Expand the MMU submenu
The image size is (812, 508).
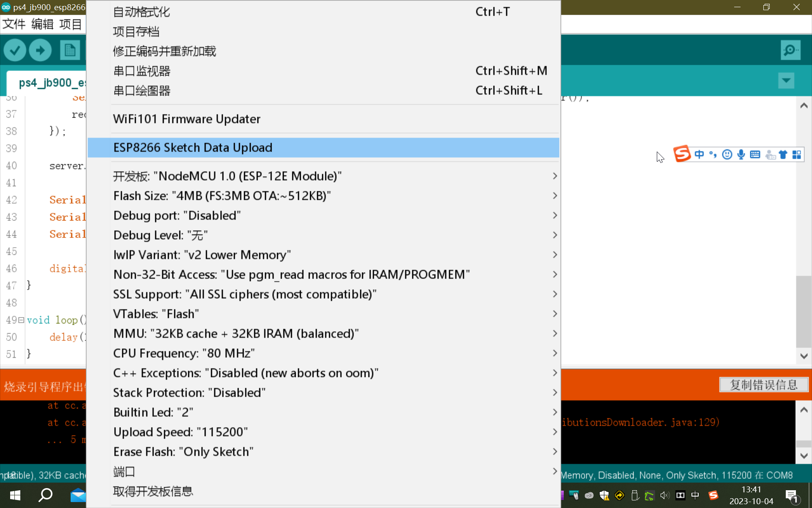pyautogui.click(x=323, y=334)
